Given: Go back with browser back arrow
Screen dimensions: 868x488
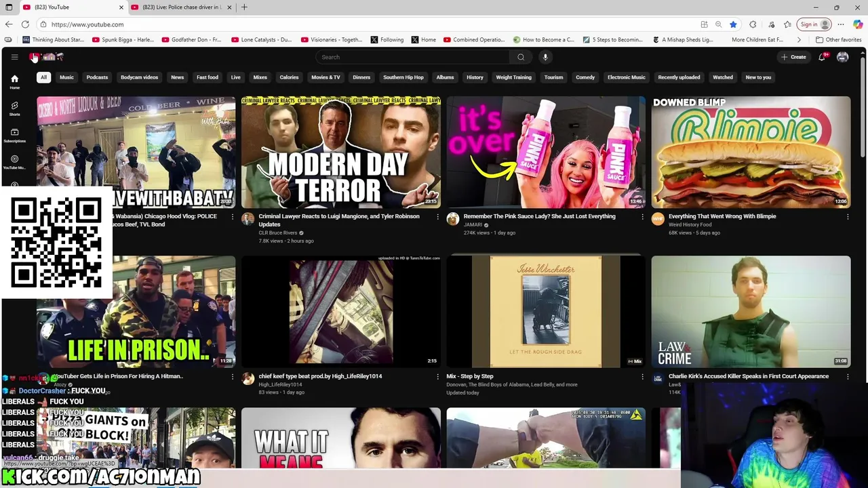Looking at the screenshot, I should click(9, 24).
